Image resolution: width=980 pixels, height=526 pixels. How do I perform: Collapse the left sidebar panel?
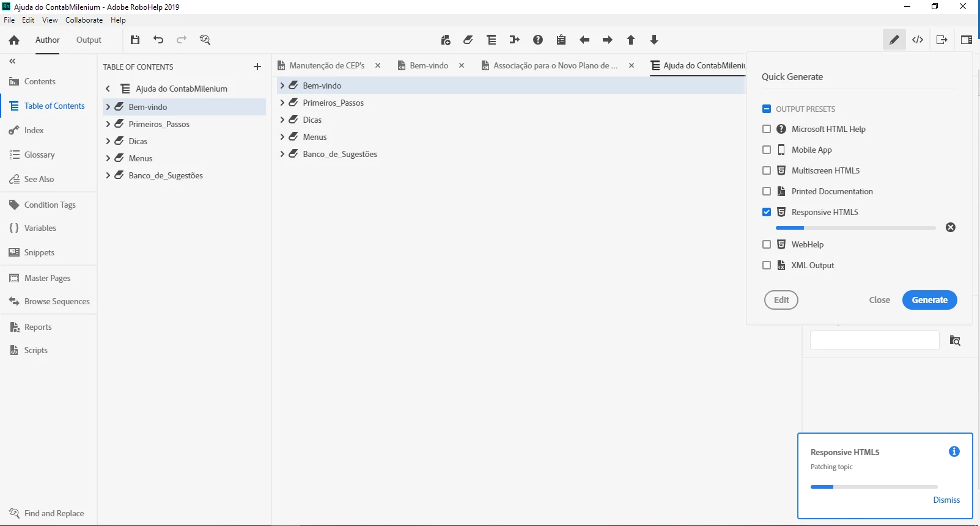click(12, 61)
